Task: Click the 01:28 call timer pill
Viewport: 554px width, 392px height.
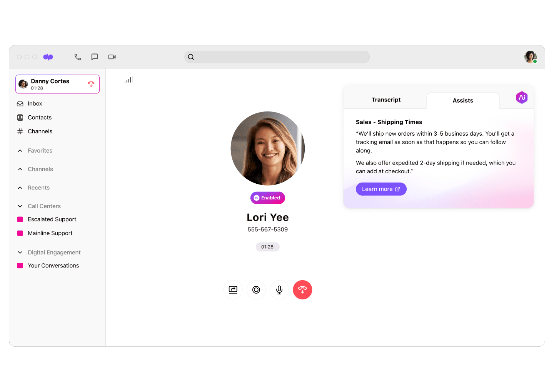Action: coord(267,247)
